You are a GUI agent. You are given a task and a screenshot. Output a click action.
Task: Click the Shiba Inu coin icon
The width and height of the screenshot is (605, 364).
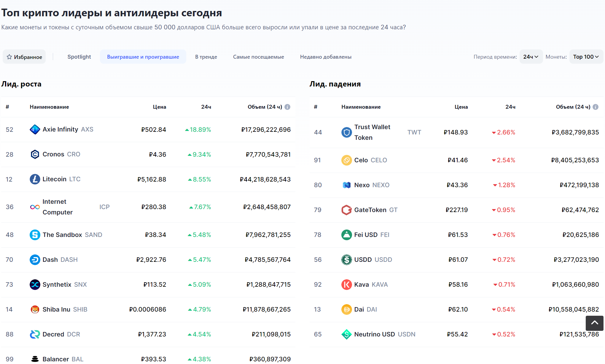[35, 309]
